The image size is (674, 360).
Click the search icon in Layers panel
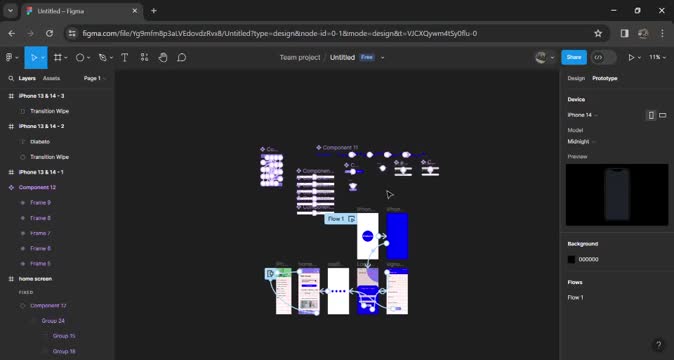[11, 79]
